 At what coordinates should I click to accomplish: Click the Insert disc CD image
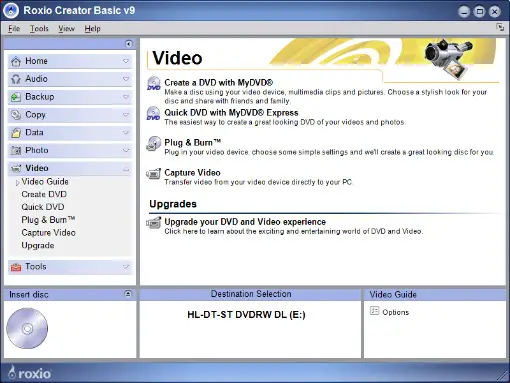point(27,328)
